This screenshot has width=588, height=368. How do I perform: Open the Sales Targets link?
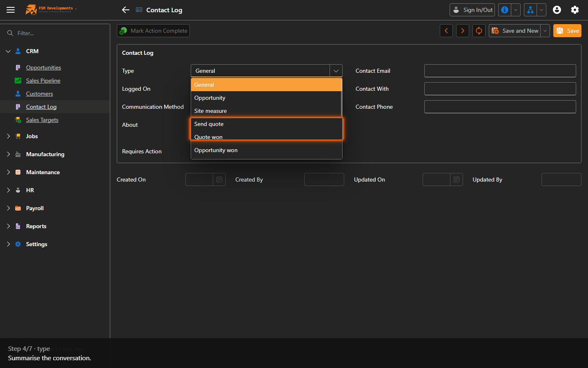pos(42,120)
